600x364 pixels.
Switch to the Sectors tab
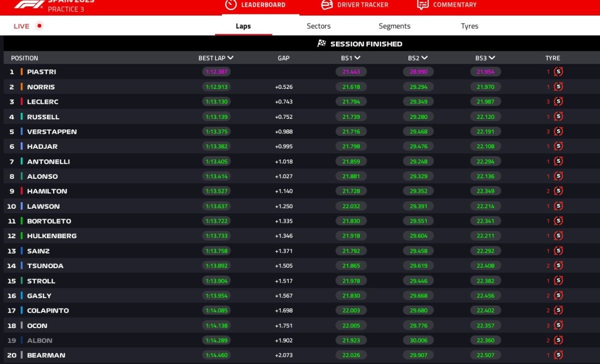click(x=318, y=26)
